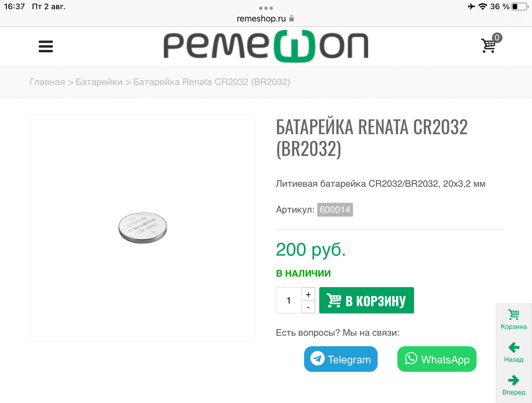Tap the three dots above the address bar

[x=266, y=8]
